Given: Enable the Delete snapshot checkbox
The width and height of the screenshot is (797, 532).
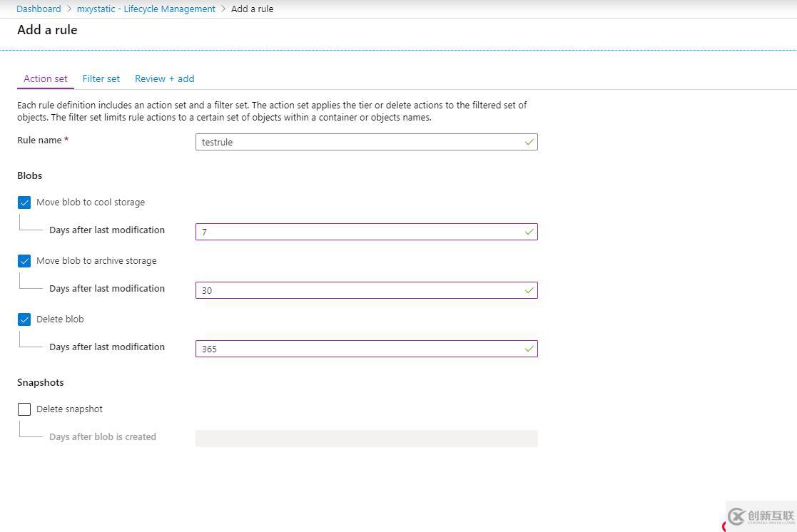Looking at the screenshot, I should tap(24, 409).
